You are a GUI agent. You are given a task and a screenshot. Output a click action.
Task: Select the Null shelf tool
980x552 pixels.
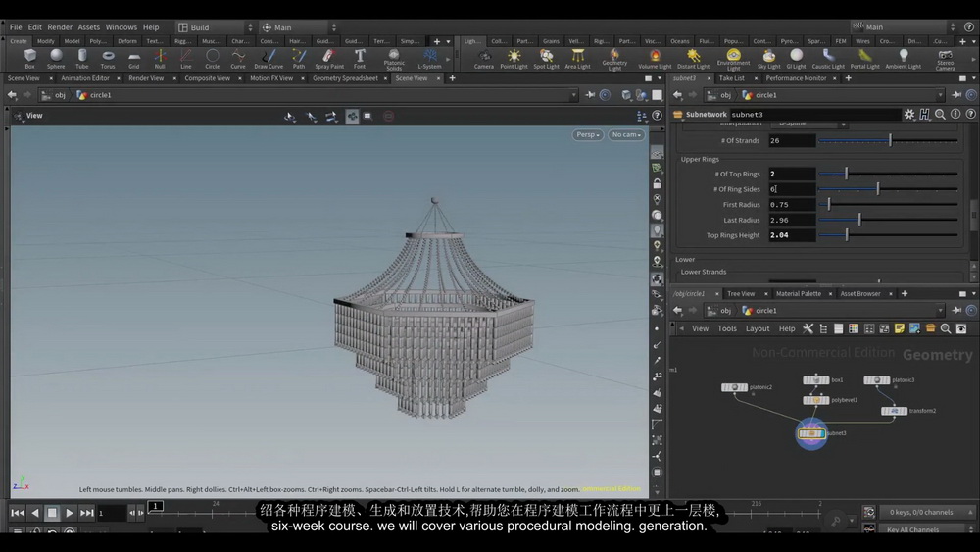point(160,59)
